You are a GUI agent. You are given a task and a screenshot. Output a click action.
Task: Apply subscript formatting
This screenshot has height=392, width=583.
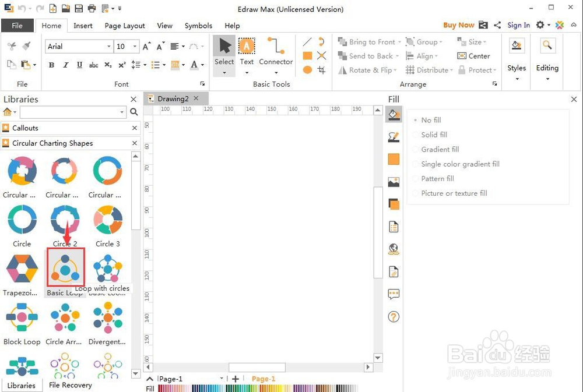(x=108, y=65)
